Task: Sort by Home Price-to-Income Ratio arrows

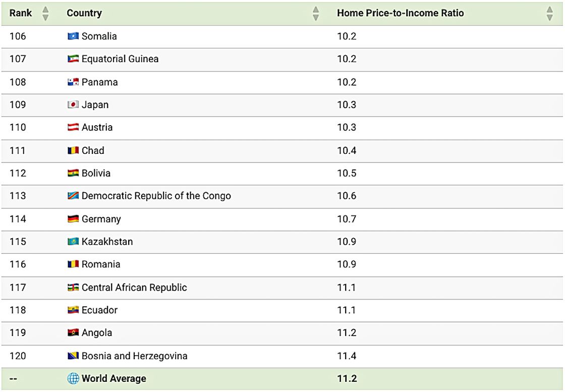Action: 549,13
